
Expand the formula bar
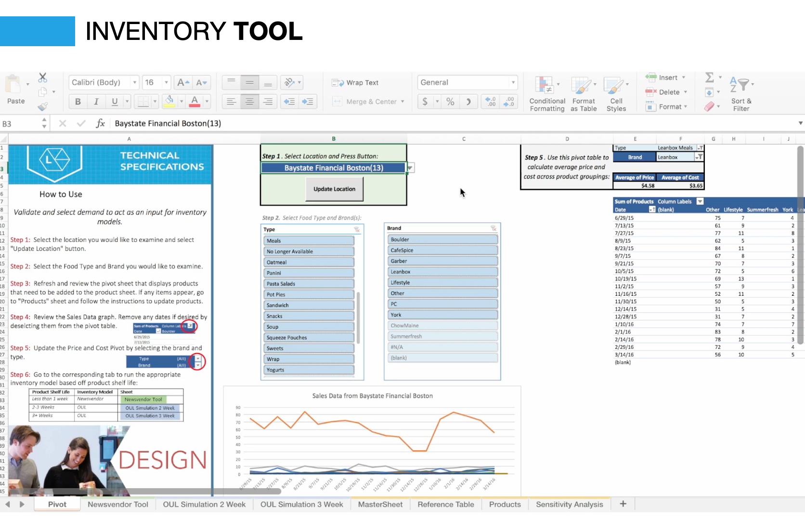(800, 123)
